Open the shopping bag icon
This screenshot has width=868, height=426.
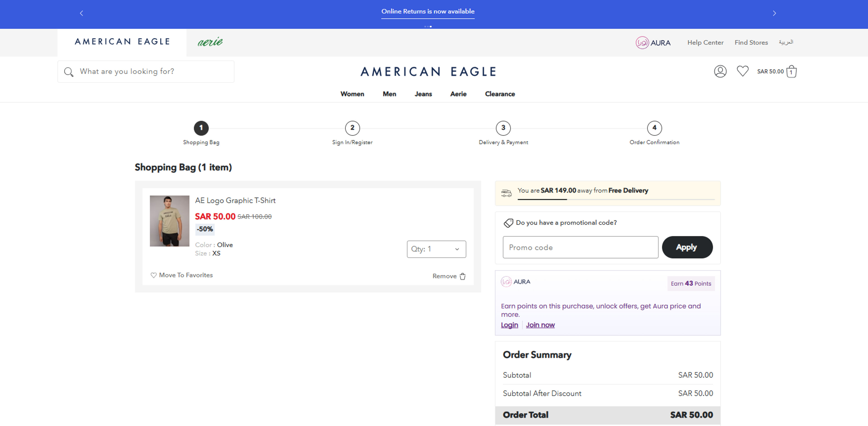791,71
